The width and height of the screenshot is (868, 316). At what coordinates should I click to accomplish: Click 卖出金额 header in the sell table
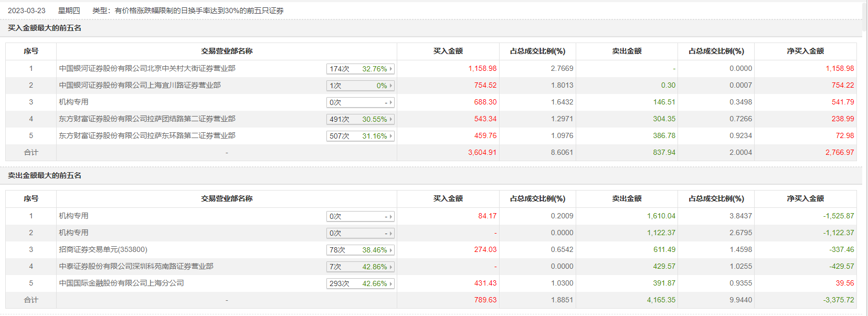point(627,198)
